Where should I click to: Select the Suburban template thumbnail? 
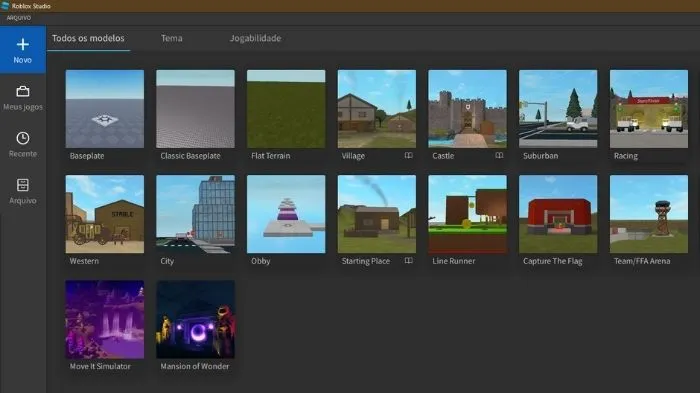coord(558,109)
